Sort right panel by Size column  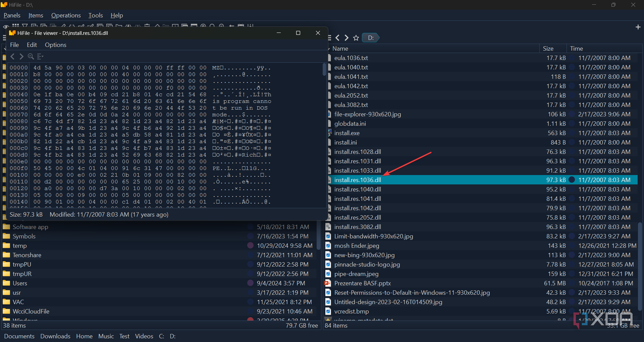pos(553,49)
